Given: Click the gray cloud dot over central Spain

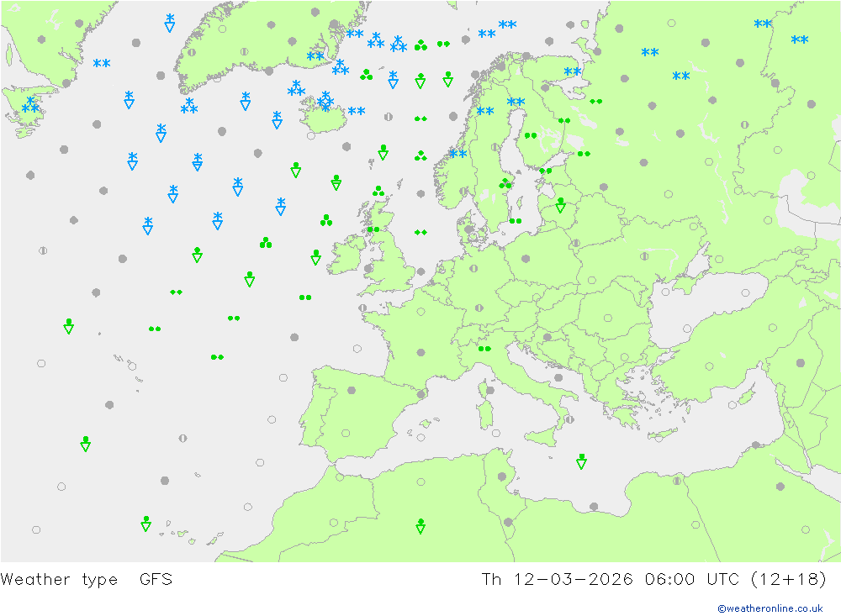Looking at the screenshot, I should pyautogui.click(x=352, y=390).
